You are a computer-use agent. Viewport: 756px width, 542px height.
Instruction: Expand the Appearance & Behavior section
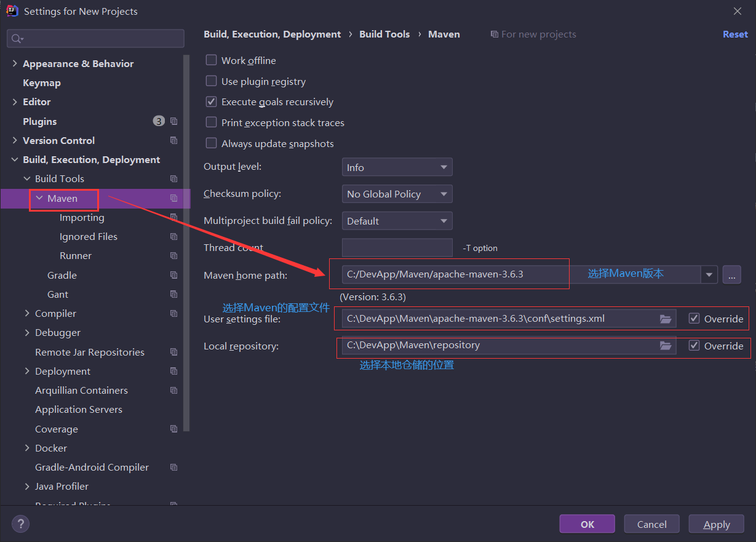click(15, 64)
